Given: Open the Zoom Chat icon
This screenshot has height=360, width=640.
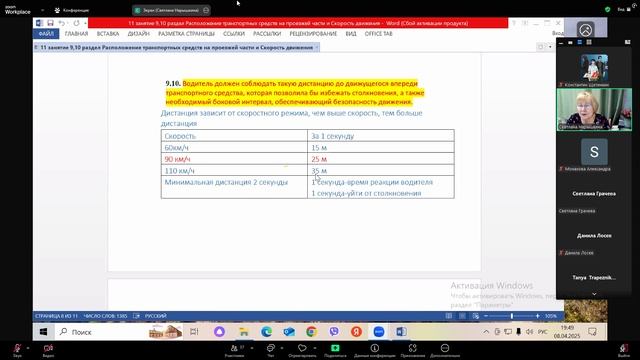Looking at the screenshot, I should coord(270,348).
